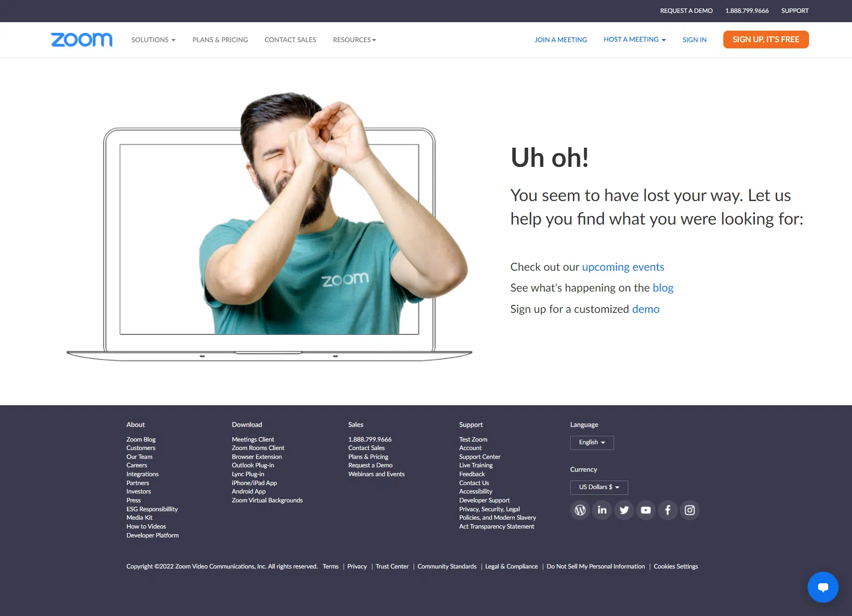Open Android App download link
Screen dimensions: 852x616
click(x=249, y=491)
